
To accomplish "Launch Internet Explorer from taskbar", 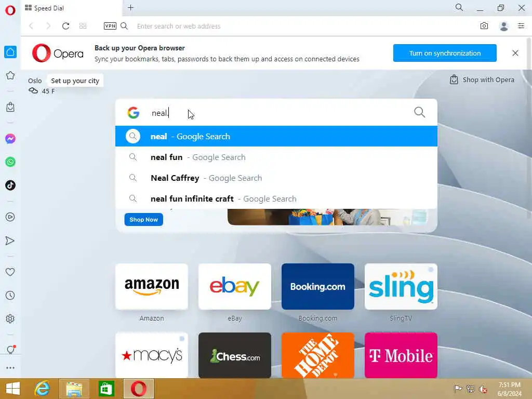I will [x=43, y=389].
